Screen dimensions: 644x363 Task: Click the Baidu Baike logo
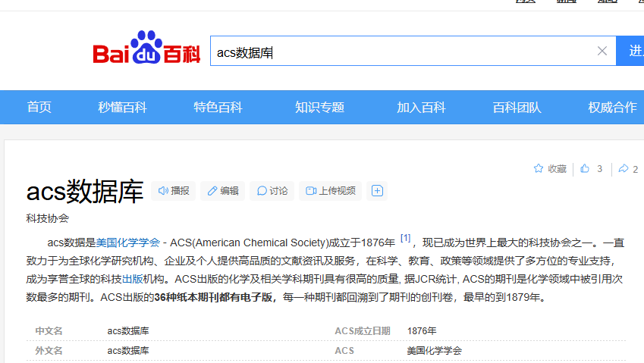pyautogui.click(x=146, y=47)
